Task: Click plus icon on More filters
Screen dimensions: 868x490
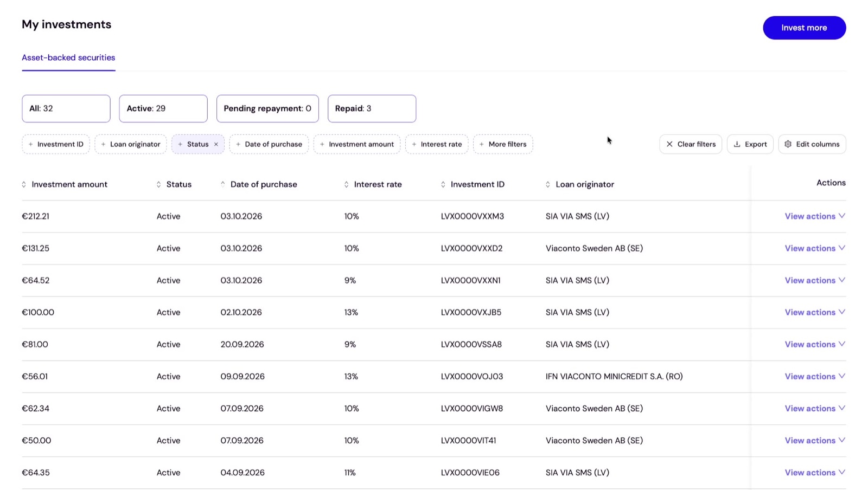Action: [482, 144]
